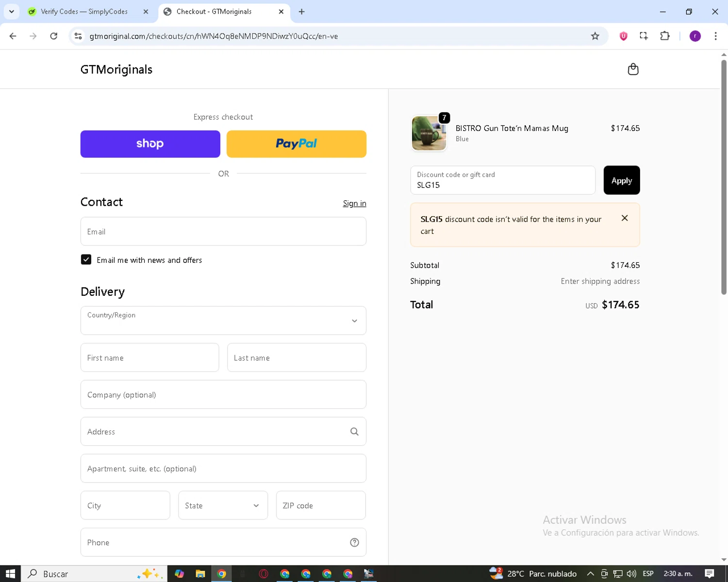Open the network icon in tray

click(x=618, y=574)
